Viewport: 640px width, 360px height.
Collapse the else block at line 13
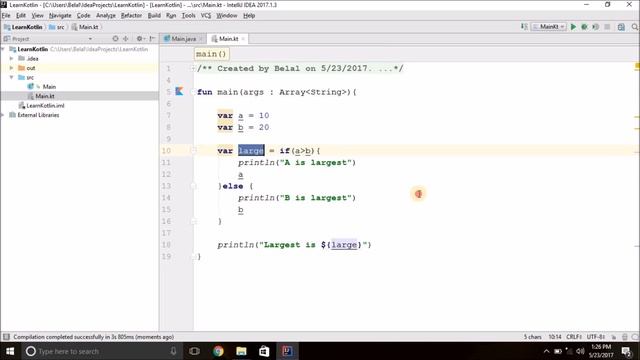pyautogui.click(x=194, y=186)
